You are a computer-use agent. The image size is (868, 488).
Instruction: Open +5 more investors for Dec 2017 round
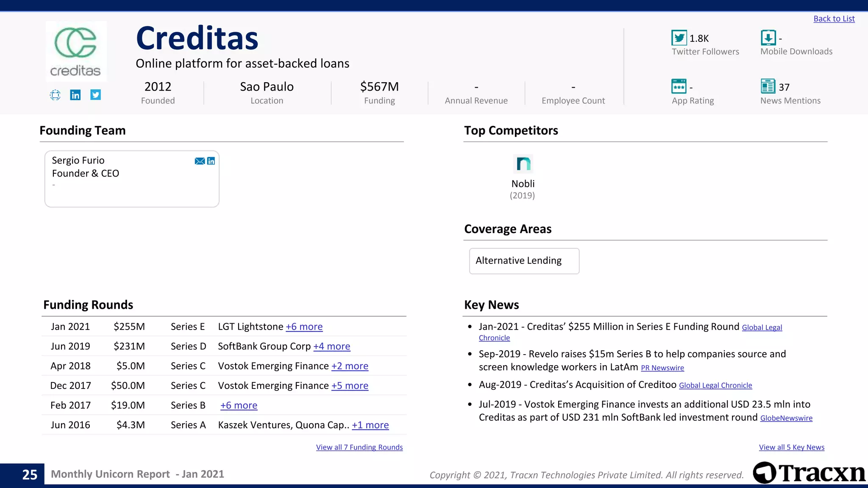coord(350,385)
